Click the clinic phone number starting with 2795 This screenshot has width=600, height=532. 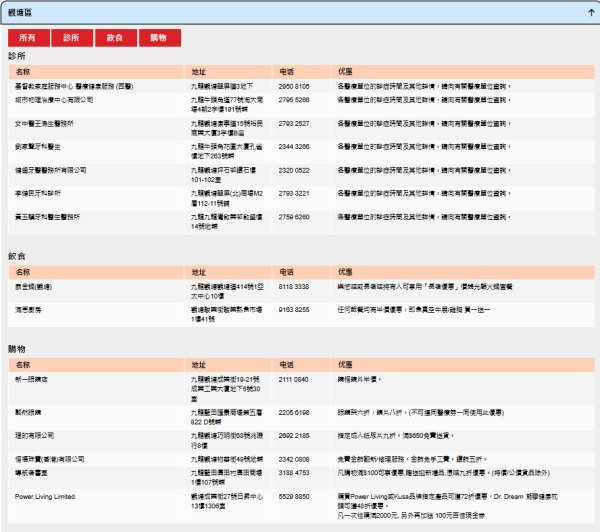[294, 100]
